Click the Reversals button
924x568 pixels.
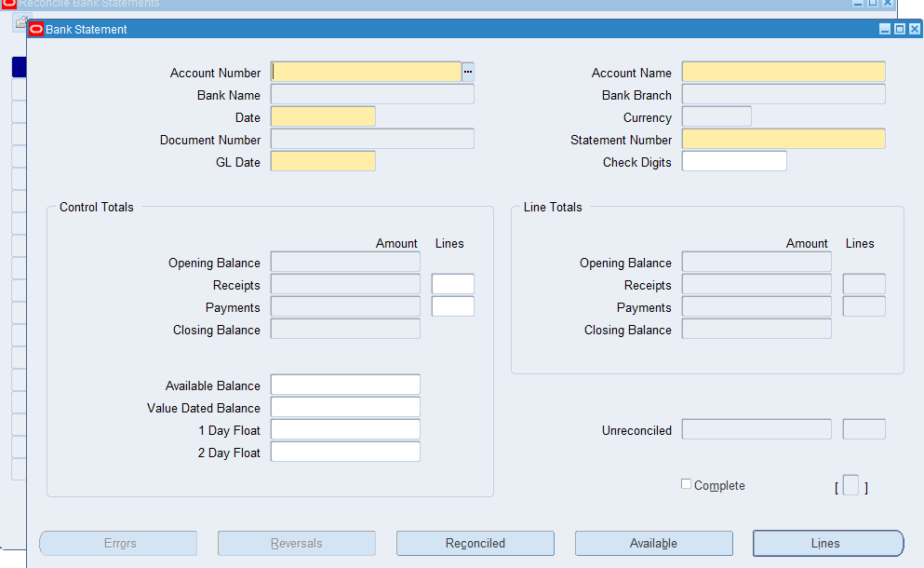(296, 543)
